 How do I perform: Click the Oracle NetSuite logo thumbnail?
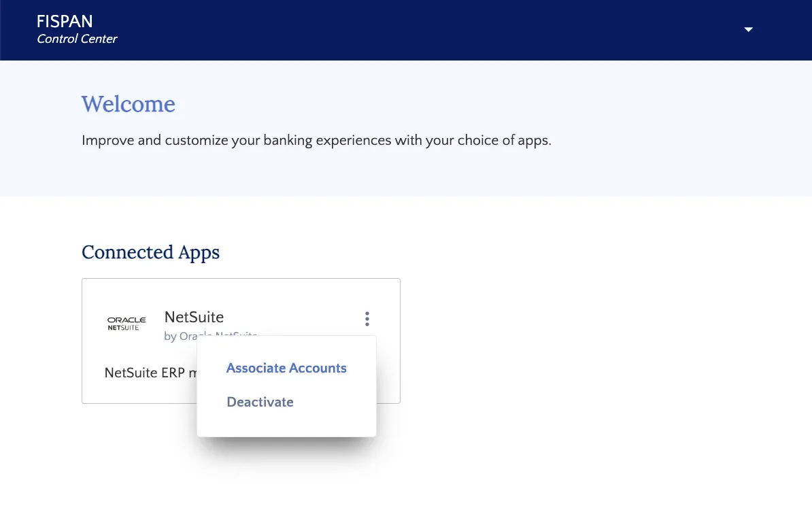(x=126, y=324)
